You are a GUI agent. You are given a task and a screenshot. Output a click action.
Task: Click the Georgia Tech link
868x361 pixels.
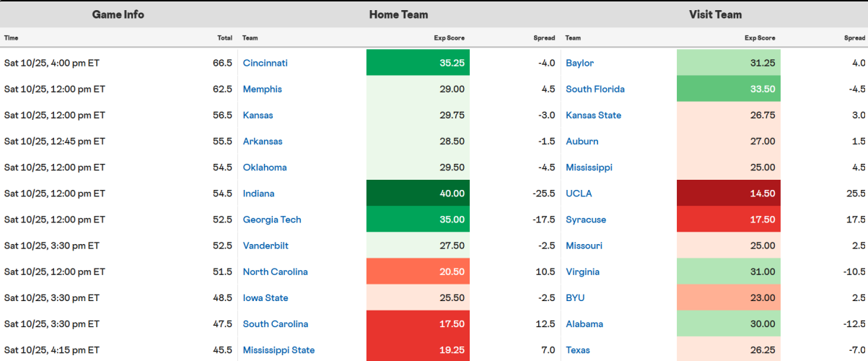tap(272, 219)
